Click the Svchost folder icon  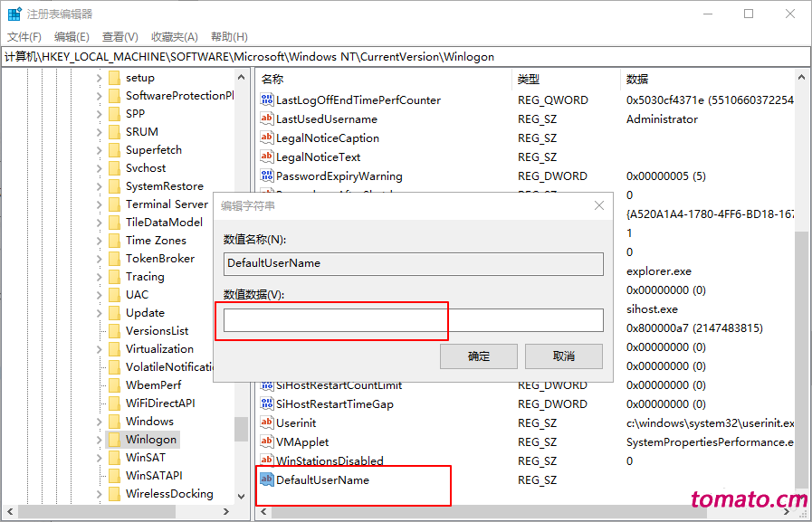(114, 168)
